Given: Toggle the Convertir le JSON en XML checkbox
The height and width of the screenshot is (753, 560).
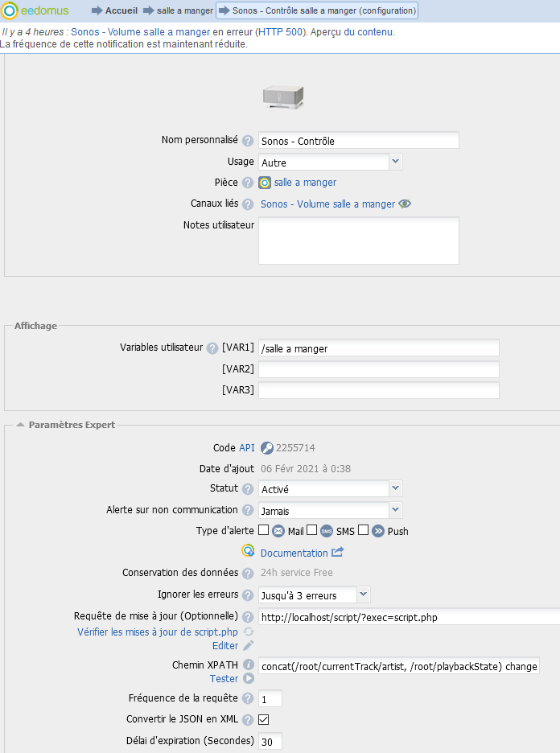Looking at the screenshot, I should click(263, 719).
